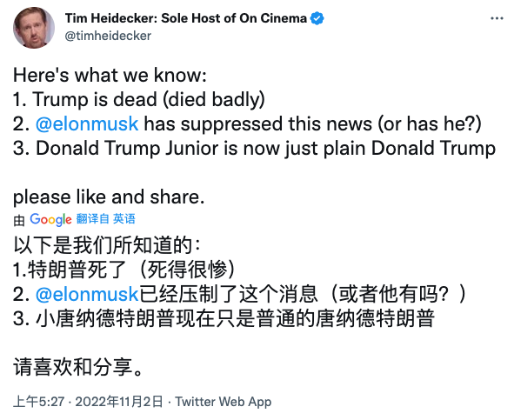
Task: Click the English "please like and share." line
Action: pos(109,197)
